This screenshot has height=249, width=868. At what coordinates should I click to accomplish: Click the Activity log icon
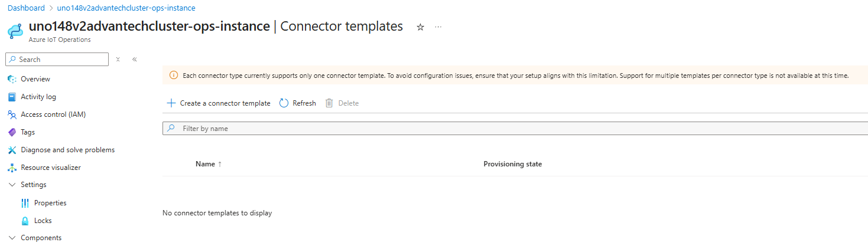(x=12, y=97)
